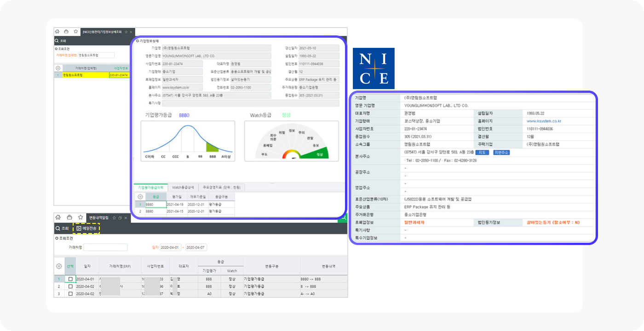Viewport: 644px width, 331px height.
Task: Pin the 변동내역알림 tab with its star
Action: (x=115, y=217)
